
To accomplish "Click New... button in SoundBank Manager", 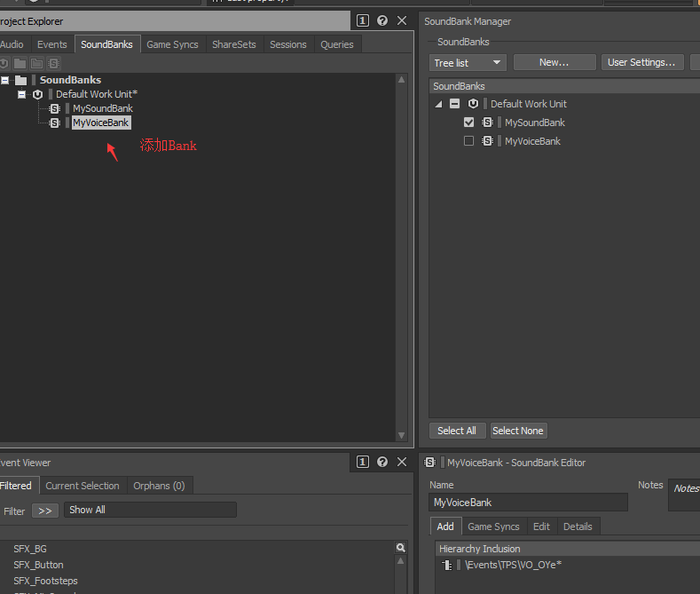I will pos(554,62).
